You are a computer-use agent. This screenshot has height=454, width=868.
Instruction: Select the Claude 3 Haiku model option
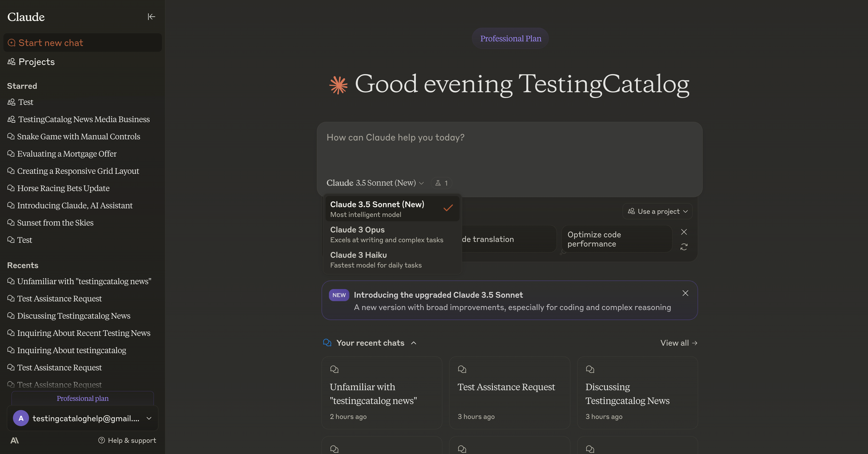click(392, 259)
